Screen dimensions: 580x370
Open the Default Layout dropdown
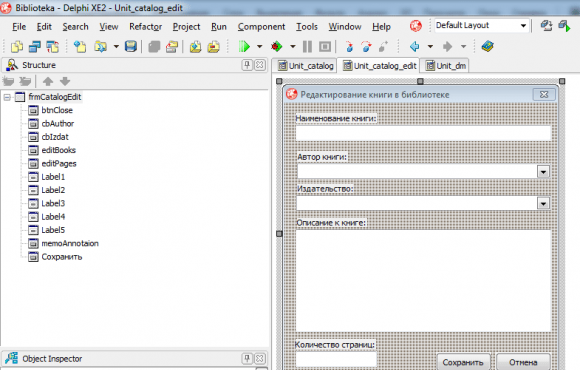tap(523, 26)
